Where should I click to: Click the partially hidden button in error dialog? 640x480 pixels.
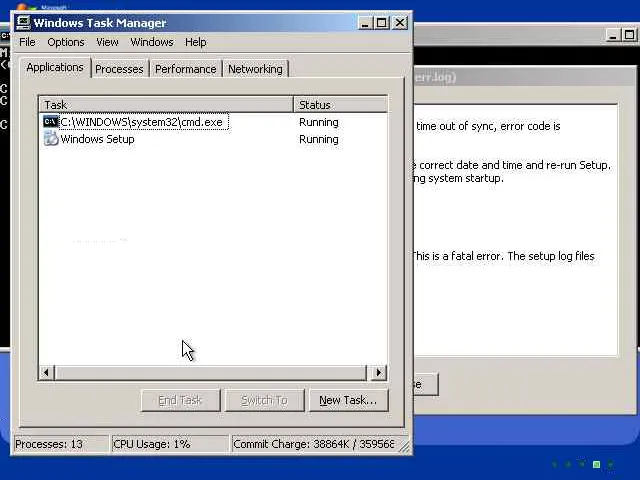click(x=425, y=384)
